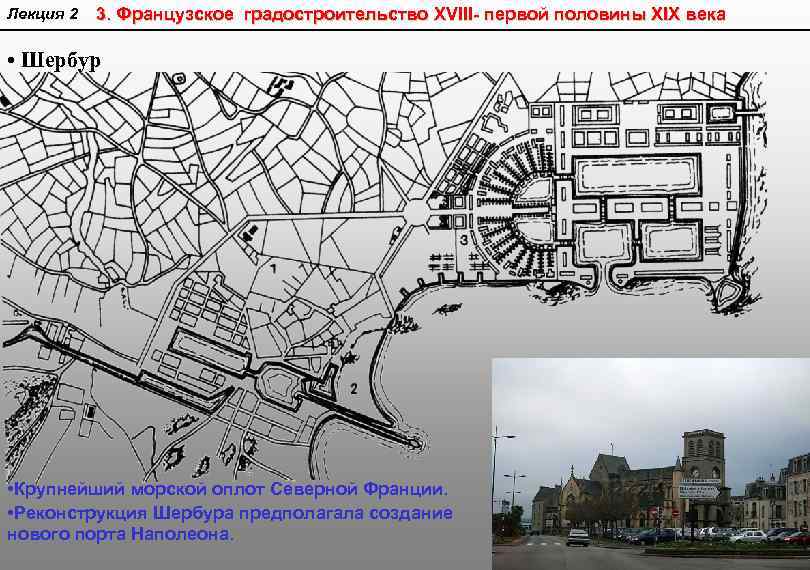Screen dimensions: 810x570
Task: Click the number 2 label on the map
Action: (x=353, y=388)
